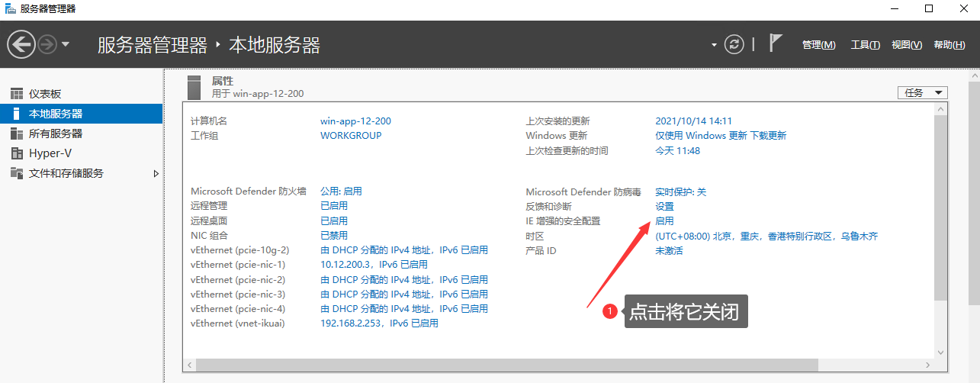The image size is (980, 383).
Task: Click the properties scrollbar down arrow
Action: click(x=940, y=352)
